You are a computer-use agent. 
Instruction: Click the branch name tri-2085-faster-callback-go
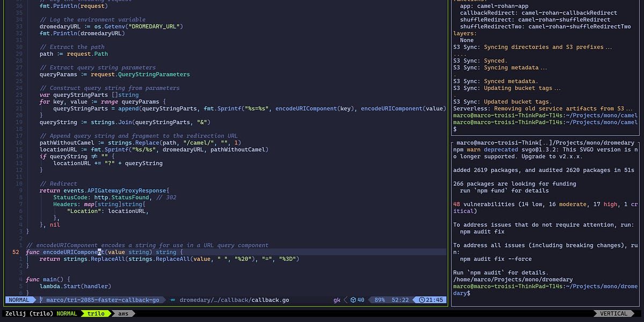tap(103, 300)
